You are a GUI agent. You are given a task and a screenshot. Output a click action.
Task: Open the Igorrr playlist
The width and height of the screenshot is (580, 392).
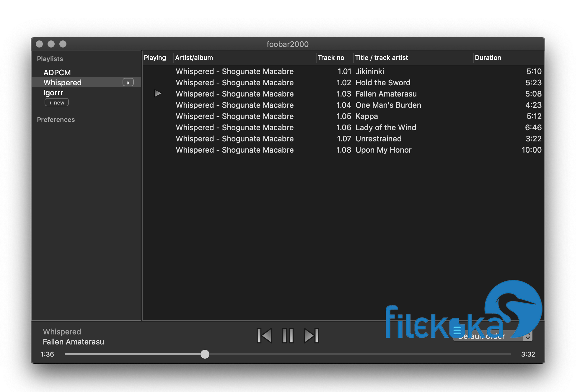click(53, 92)
